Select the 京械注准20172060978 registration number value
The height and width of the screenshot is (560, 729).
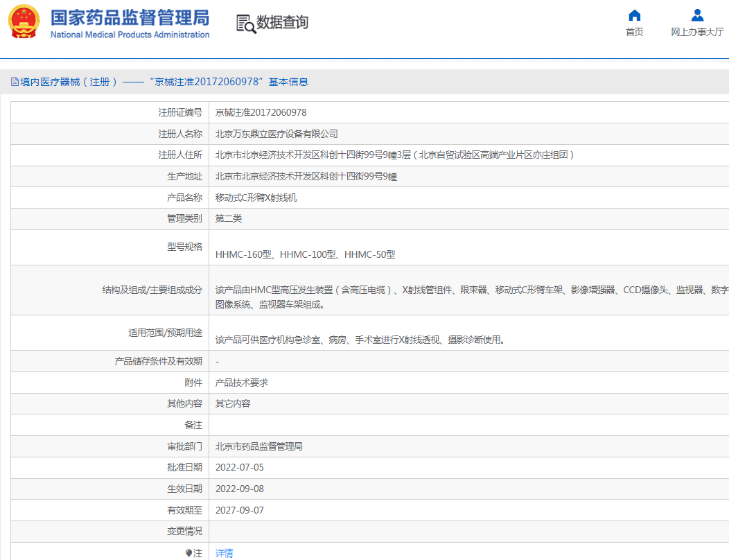tap(261, 112)
